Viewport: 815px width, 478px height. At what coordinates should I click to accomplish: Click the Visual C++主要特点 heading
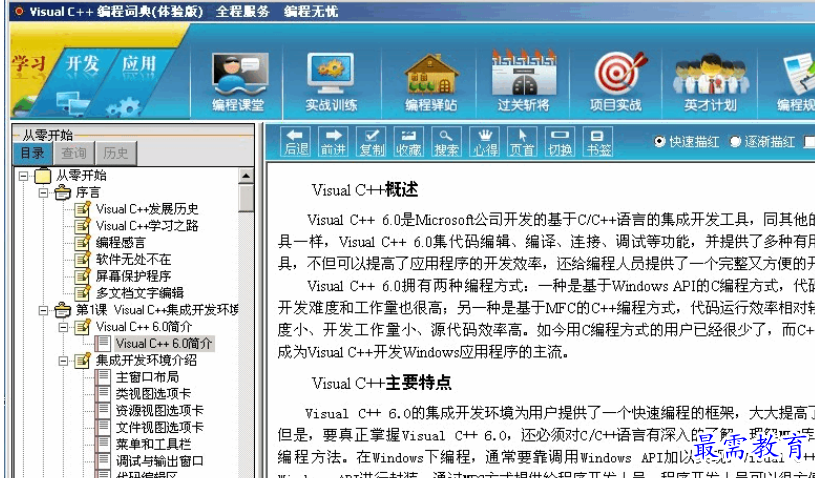point(382,383)
